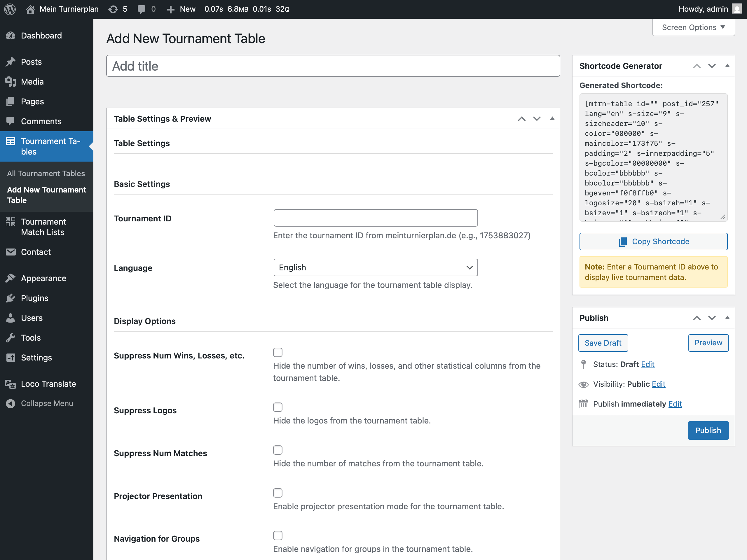Enable Suppress Logos checkbox

pyautogui.click(x=277, y=407)
